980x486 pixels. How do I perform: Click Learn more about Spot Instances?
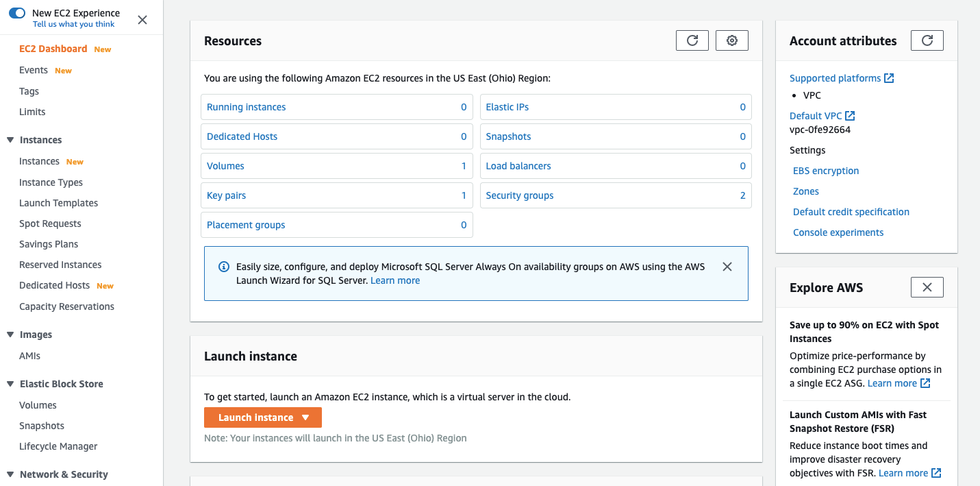click(892, 383)
